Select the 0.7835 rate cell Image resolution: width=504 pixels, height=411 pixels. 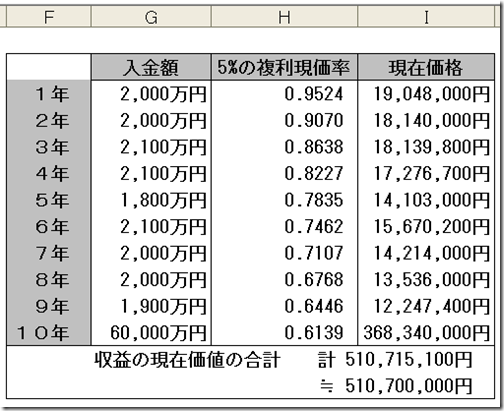[x=284, y=200]
